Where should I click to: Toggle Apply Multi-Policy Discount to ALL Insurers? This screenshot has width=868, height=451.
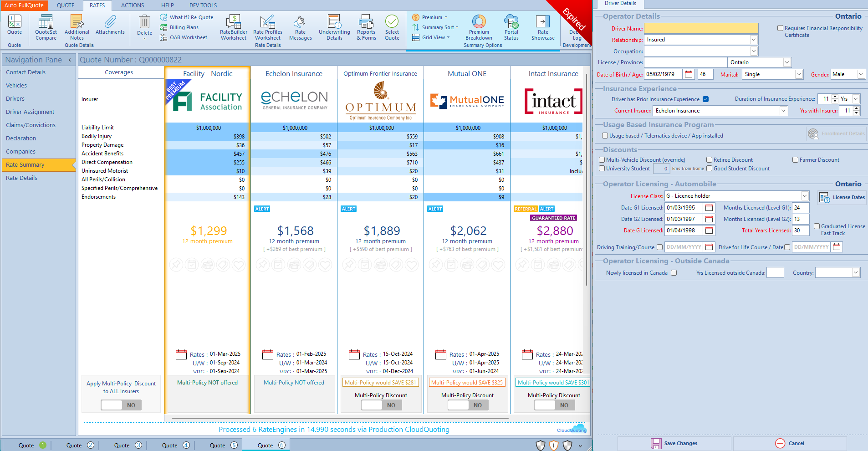point(121,405)
